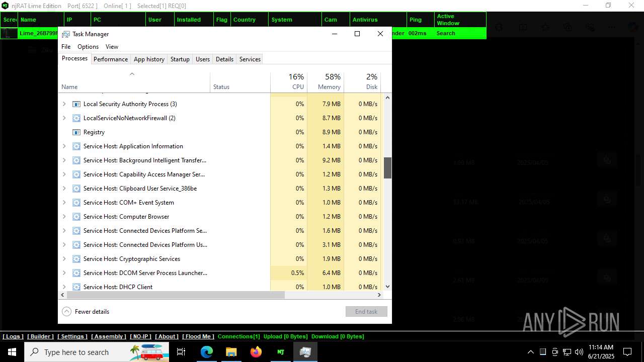Sort processes by Memory column
This screenshot has width=644, height=362.
click(326, 82)
